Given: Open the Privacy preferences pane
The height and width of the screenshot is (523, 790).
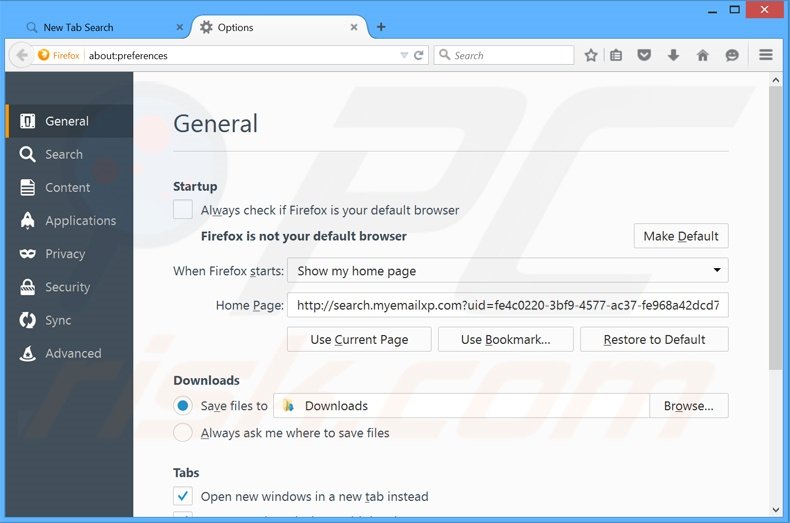Looking at the screenshot, I should click(70, 254).
